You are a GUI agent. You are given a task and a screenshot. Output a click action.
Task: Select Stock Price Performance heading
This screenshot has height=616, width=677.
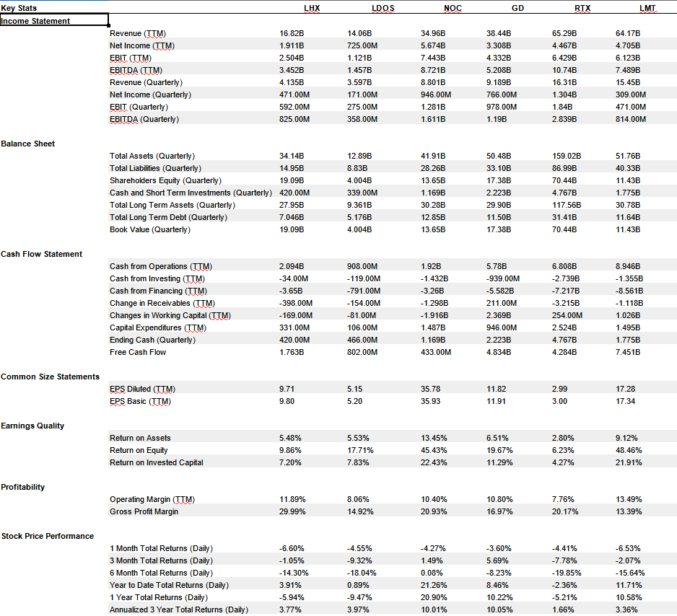click(x=48, y=536)
